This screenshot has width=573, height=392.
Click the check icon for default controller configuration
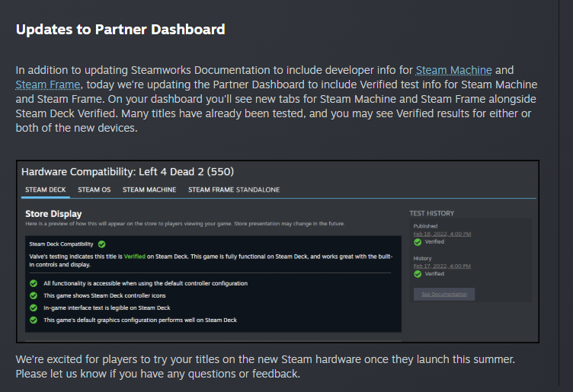pyautogui.click(x=34, y=283)
